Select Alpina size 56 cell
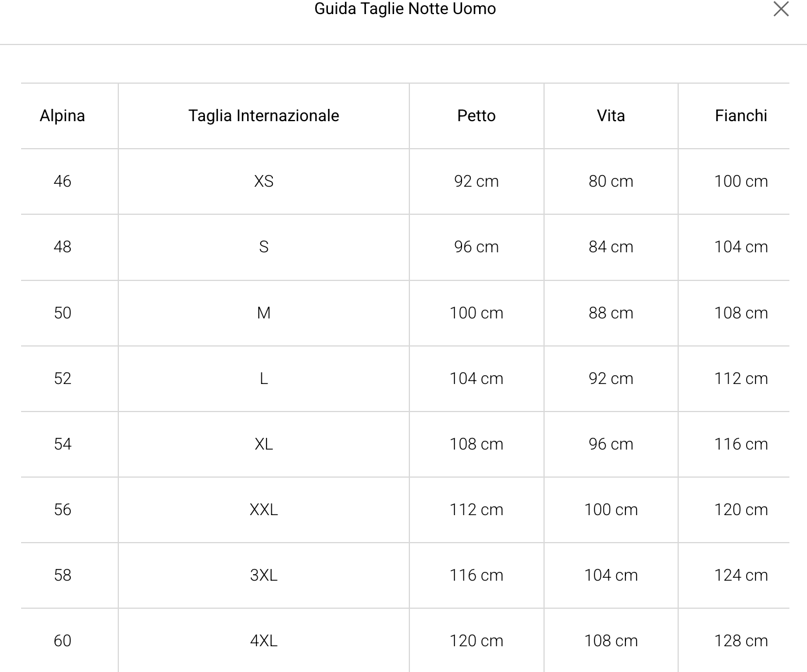 click(62, 510)
